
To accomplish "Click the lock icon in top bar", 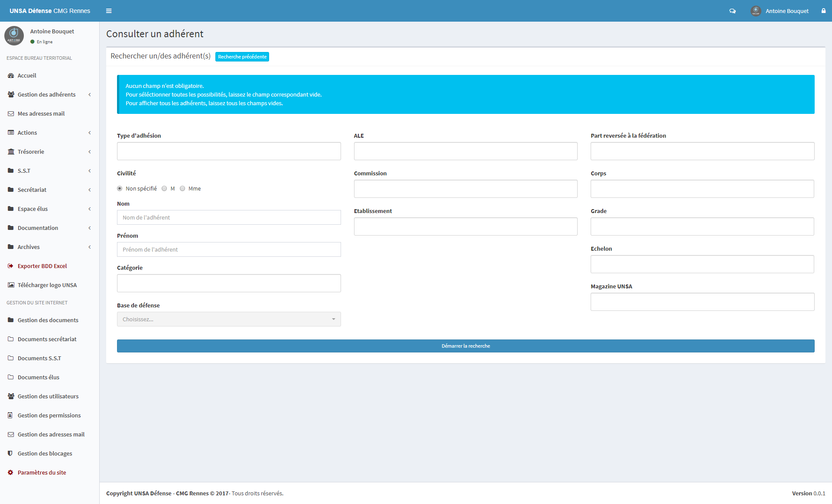I will tap(823, 11).
